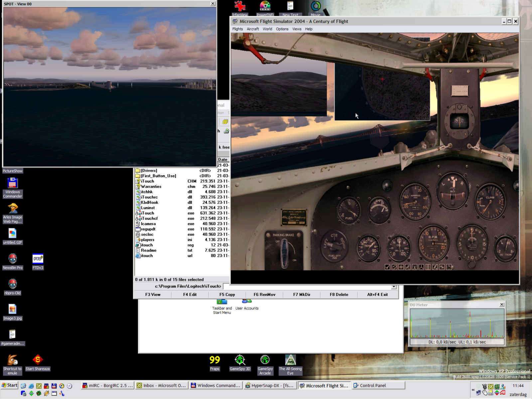Click the last round gauge icon in panel icon row
This screenshot has width=532, height=399.
pyautogui.click(x=449, y=267)
